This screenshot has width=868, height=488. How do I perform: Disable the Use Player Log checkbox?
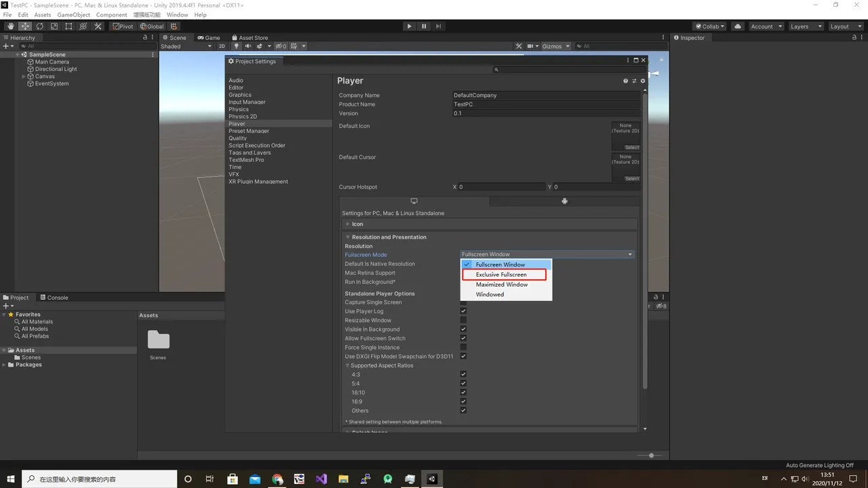click(x=463, y=311)
